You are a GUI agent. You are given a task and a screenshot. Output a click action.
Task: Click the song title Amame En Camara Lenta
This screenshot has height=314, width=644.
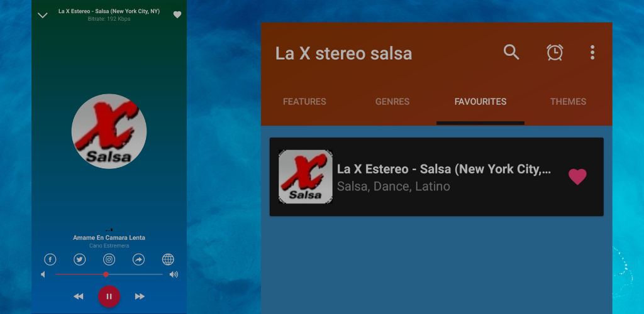coord(109,238)
